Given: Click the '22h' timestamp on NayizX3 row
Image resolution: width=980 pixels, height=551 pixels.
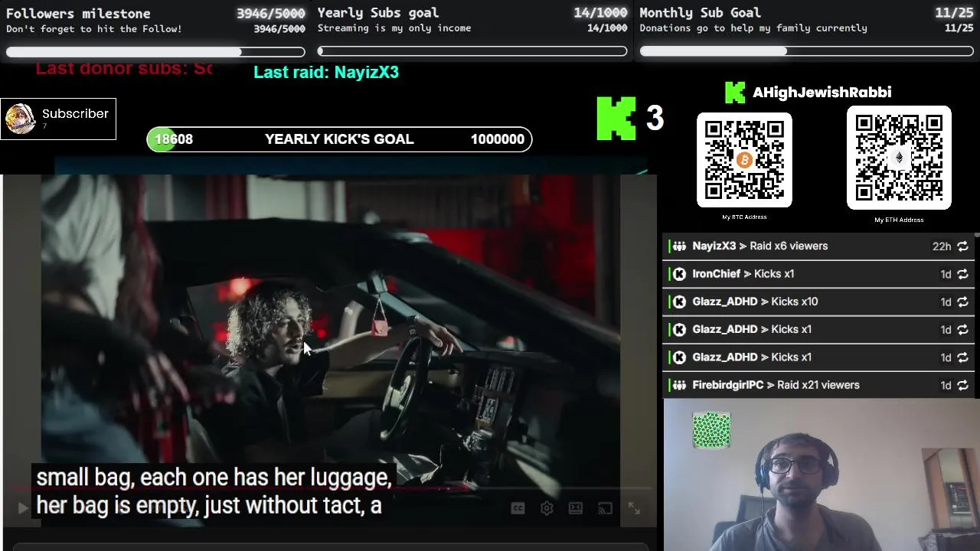Looking at the screenshot, I should 941,246.
